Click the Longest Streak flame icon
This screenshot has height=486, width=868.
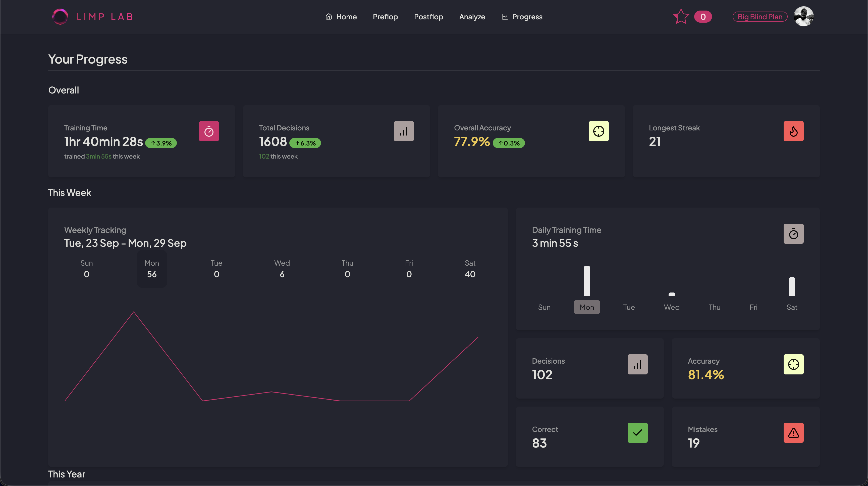793,131
